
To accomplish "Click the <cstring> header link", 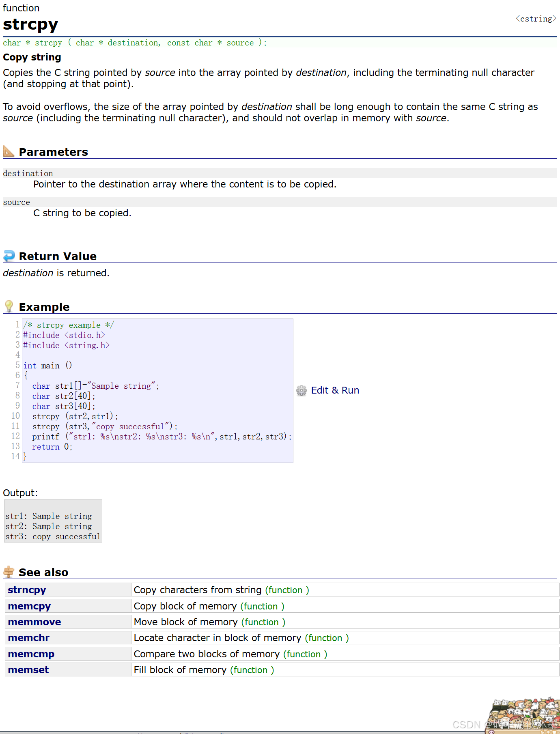I will pos(536,19).
